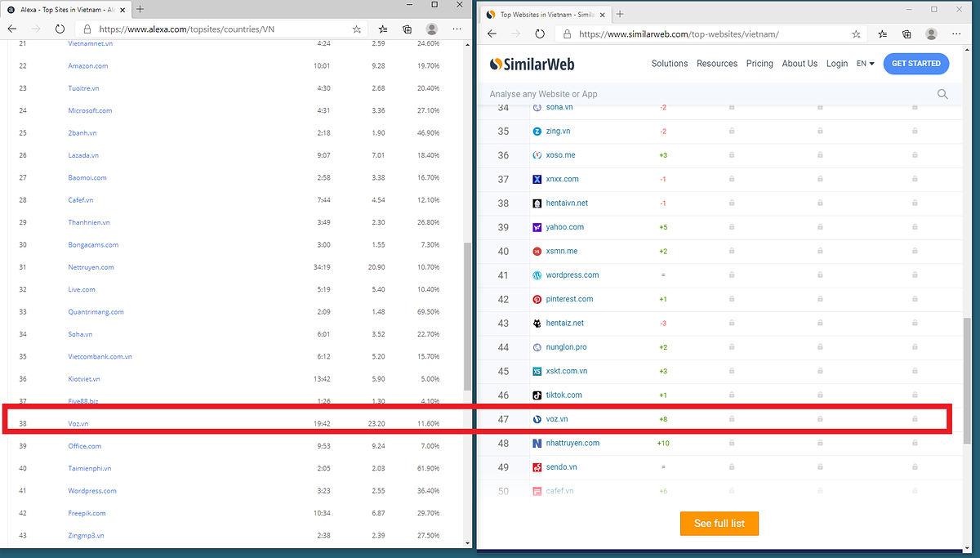Click the wordpress.com favicon in row 41
This screenshot has height=558, width=980.
(x=537, y=275)
